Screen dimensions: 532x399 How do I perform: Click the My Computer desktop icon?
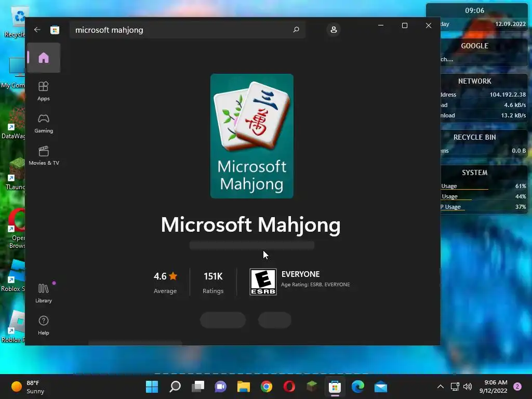(14, 73)
